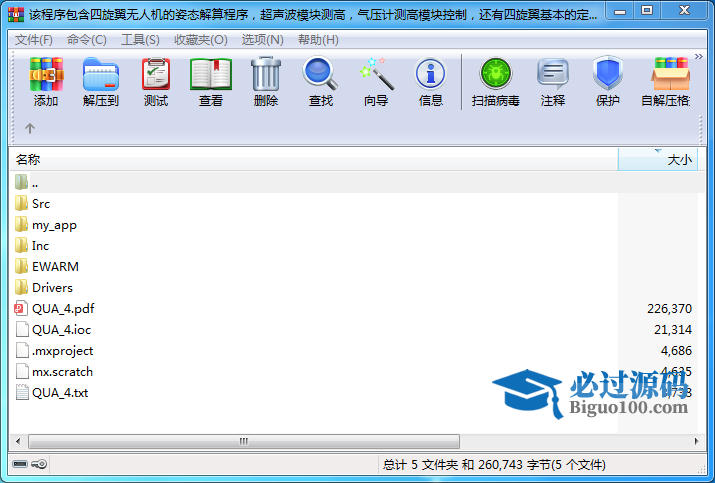Click the scrollbar left arrow
Image resolution: width=715 pixels, height=483 pixels.
pyautogui.click(x=18, y=441)
